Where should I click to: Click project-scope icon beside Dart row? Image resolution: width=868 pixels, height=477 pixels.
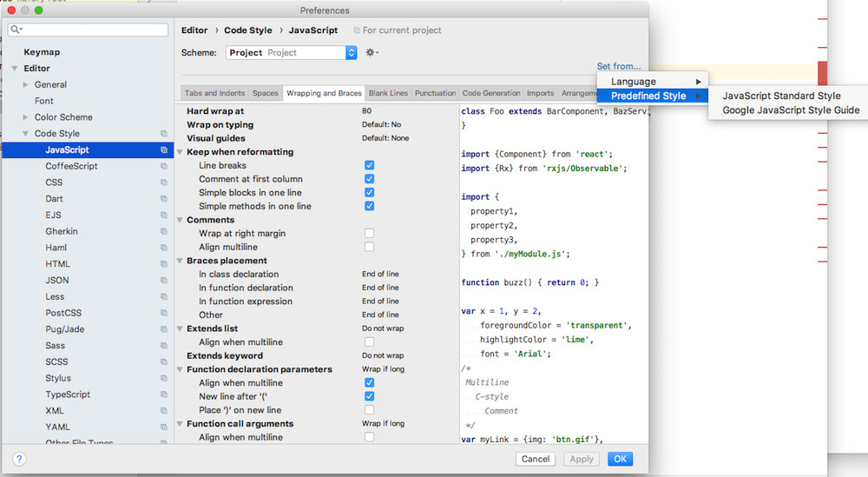click(164, 198)
